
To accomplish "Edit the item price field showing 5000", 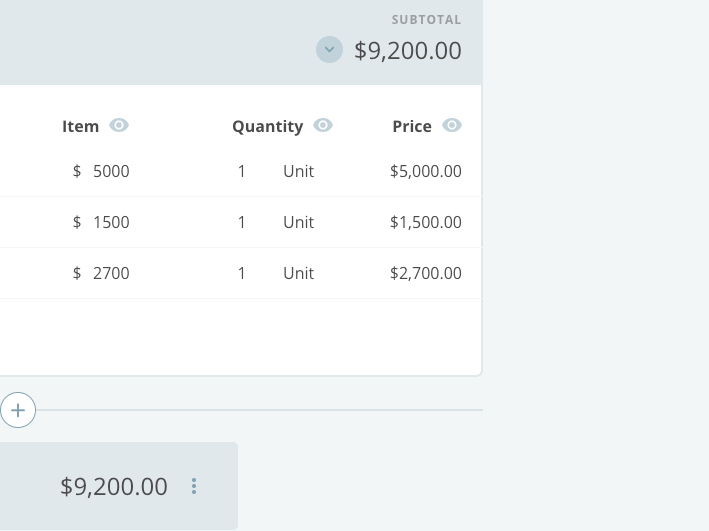I will (x=111, y=171).
